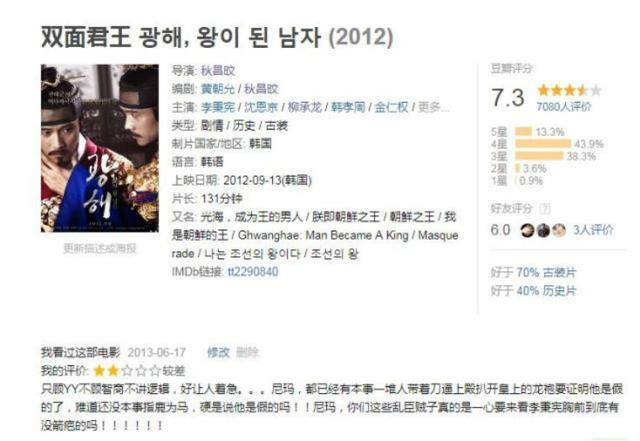Click 删除 to delete my review
Screen dimensions: 640x441
tap(247, 352)
